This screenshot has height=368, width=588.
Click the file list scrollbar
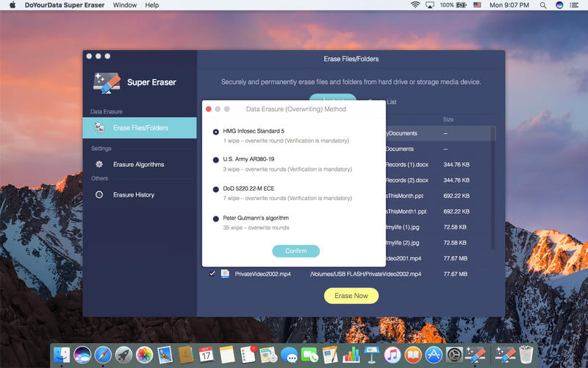click(492, 188)
